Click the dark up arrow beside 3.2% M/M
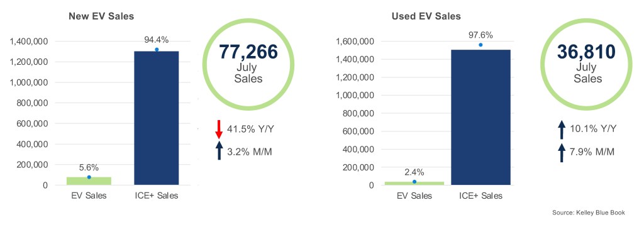This screenshot has height=227, width=644. 219,150
